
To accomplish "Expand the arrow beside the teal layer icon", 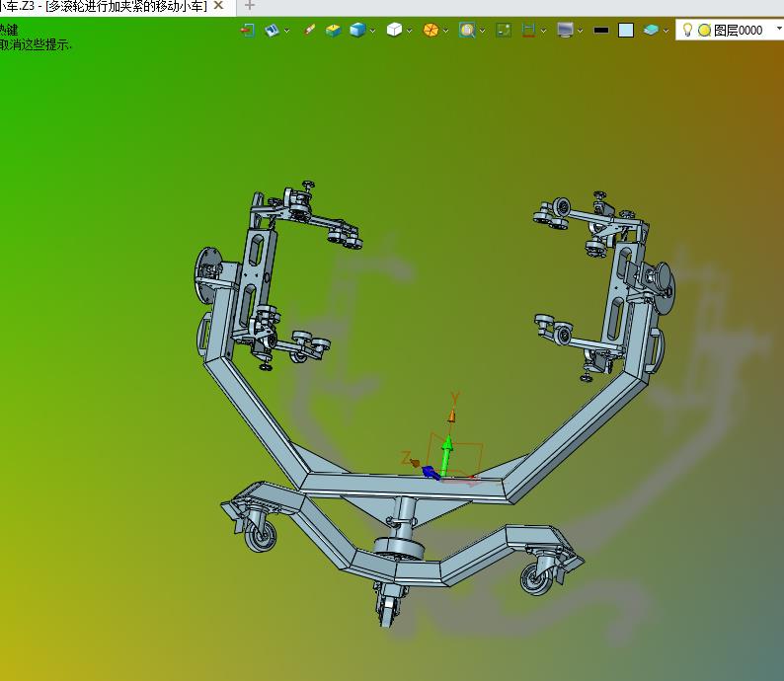I will coord(666,31).
